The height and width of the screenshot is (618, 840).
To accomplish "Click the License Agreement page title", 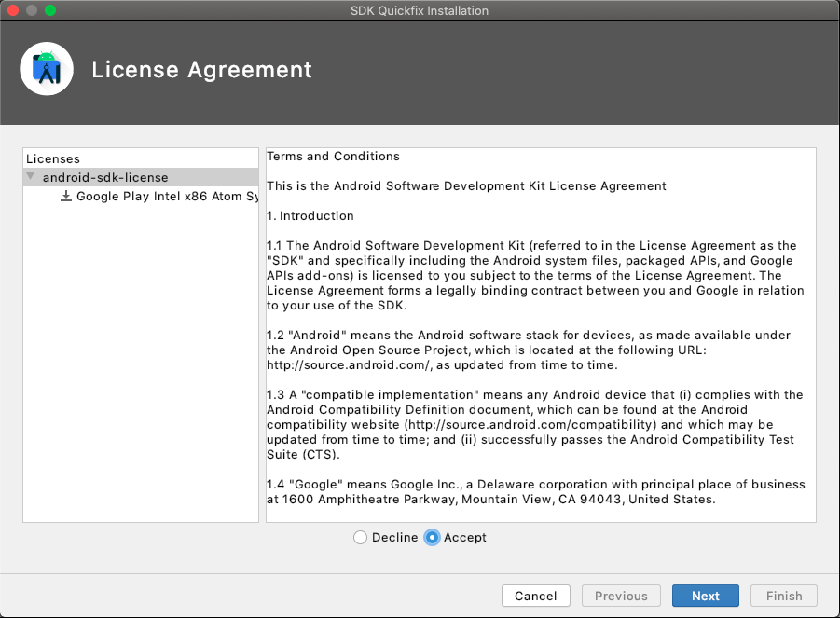I will [x=201, y=70].
